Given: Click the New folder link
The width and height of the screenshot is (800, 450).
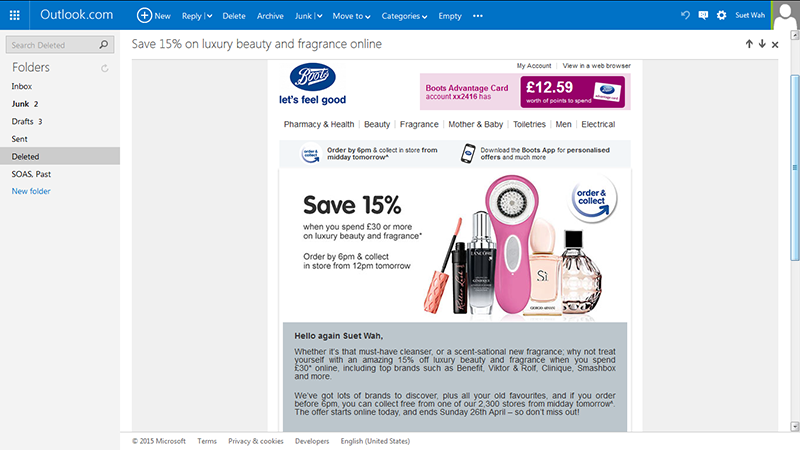Looking at the screenshot, I should coord(31,191).
